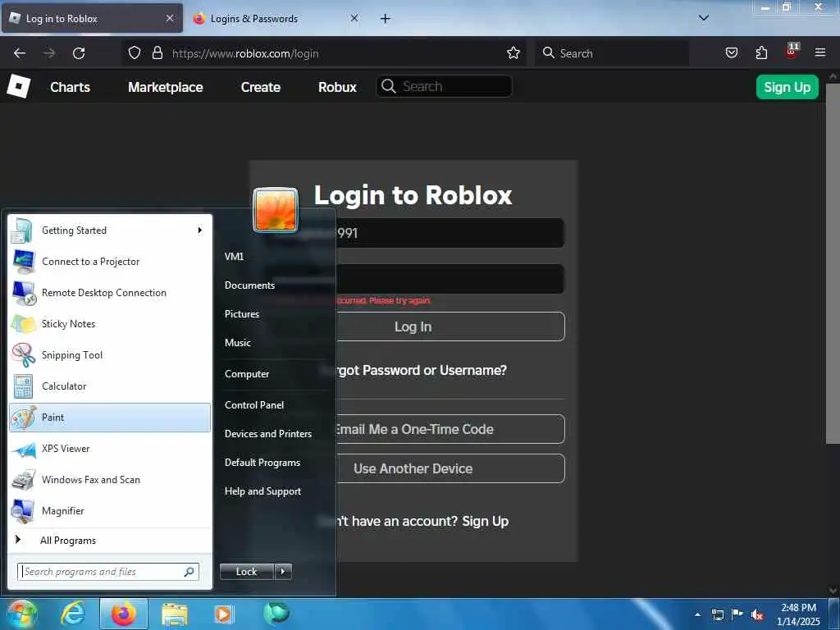Select the Log in to Roblox tab
This screenshot has height=630, width=840.
[92, 18]
